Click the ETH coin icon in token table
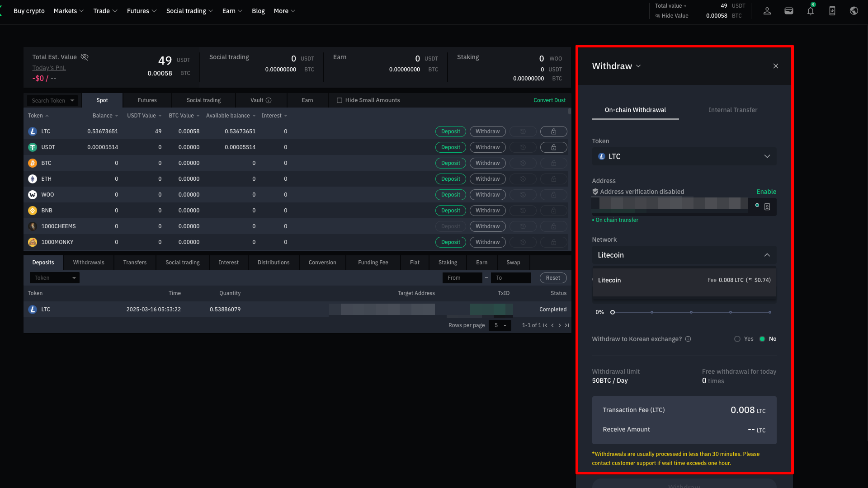This screenshot has width=868, height=488. pyautogui.click(x=33, y=179)
